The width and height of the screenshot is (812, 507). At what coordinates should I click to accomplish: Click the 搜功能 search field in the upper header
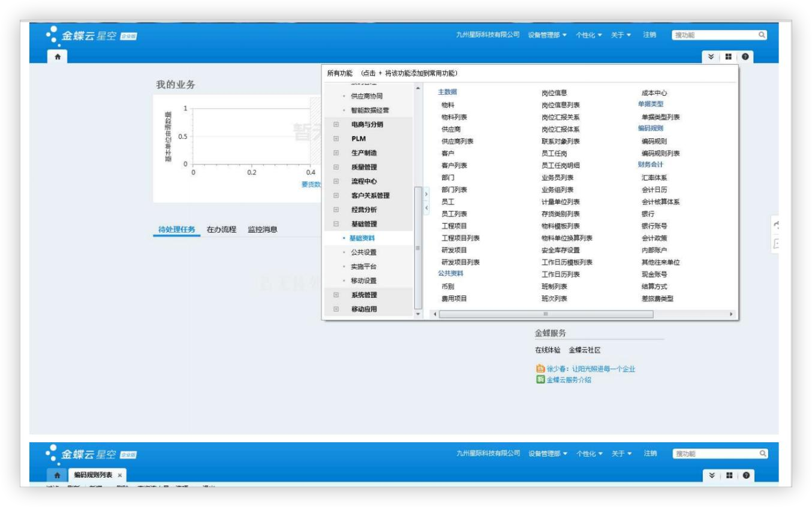click(714, 35)
